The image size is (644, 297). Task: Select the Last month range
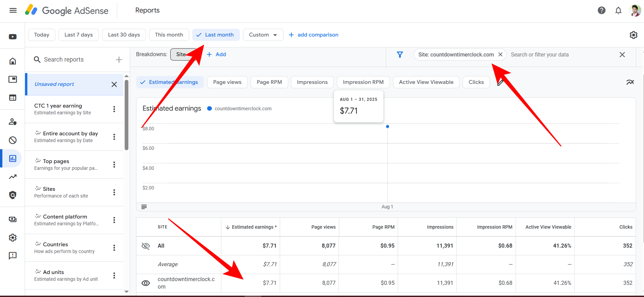coord(216,35)
